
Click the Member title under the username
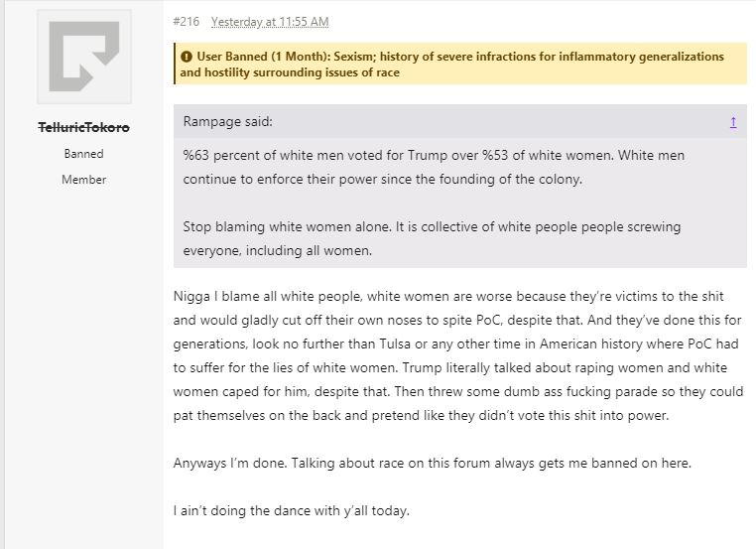(84, 180)
